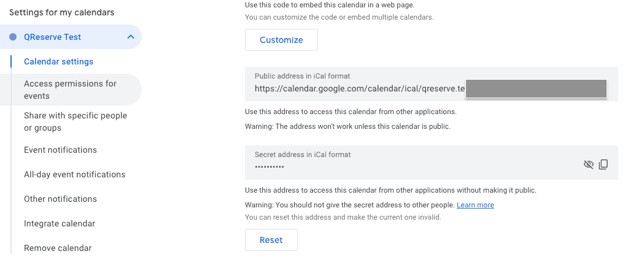644x262 pixels.
Task: Open the Learn more link
Action: click(475, 205)
